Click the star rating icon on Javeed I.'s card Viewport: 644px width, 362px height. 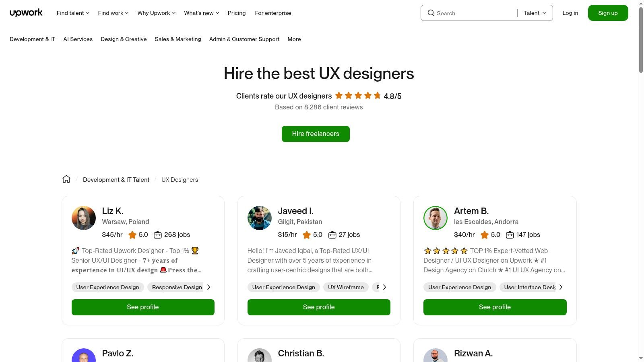307,234
